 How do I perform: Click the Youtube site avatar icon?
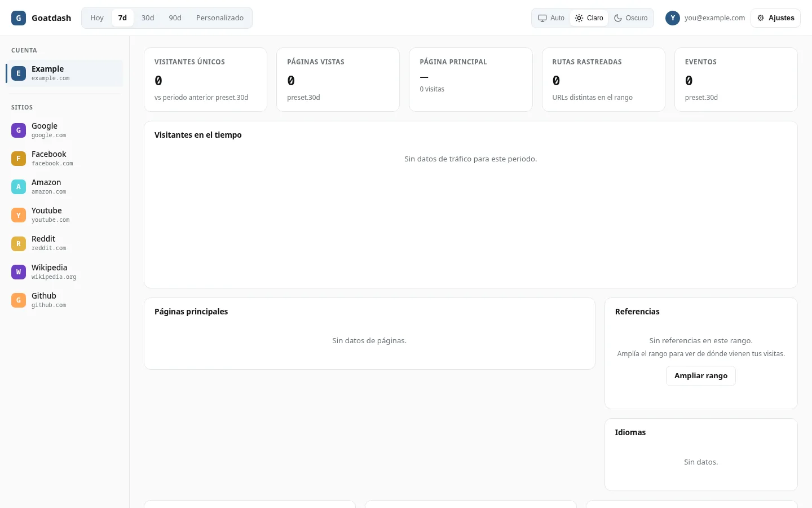click(x=19, y=215)
